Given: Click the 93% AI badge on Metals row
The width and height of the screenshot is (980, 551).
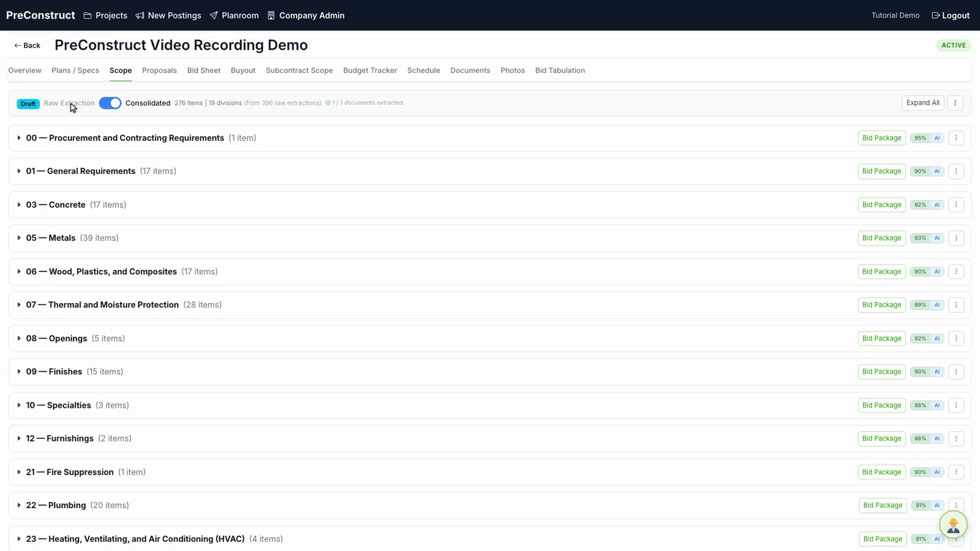Looking at the screenshot, I should tap(927, 238).
